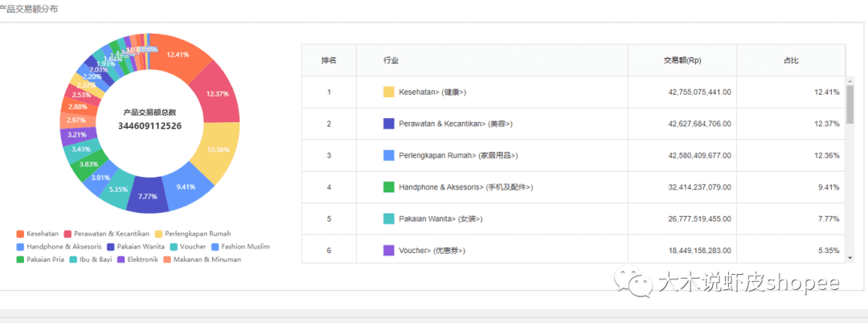Viewport: 868px width, 323px height.
Task: Toggle Makanan & Minuman legend entry
Action: click(202, 259)
